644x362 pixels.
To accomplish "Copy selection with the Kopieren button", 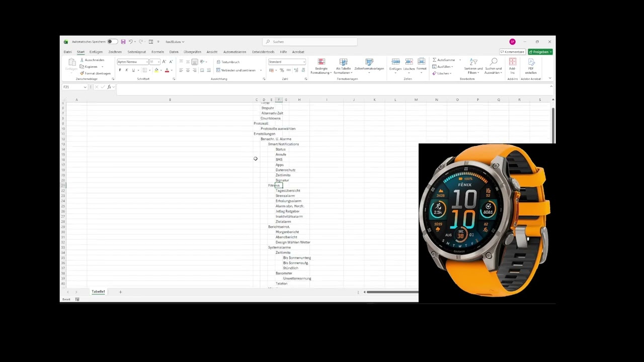I will [x=89, y=66].
